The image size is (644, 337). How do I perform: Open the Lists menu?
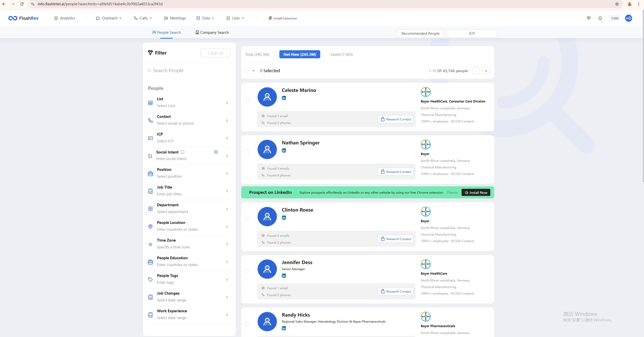tap(235, 18)
